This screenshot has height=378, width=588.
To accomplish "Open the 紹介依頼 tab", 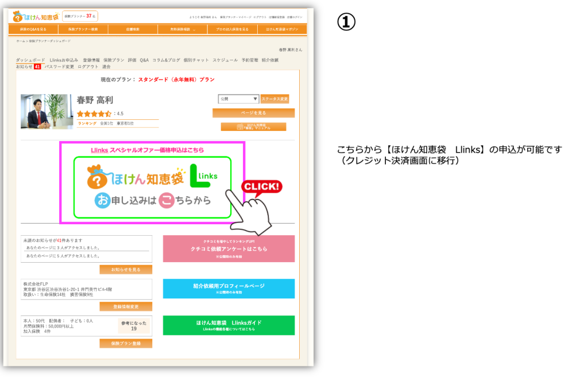I will pyautogui.click(x=270, y=60).
